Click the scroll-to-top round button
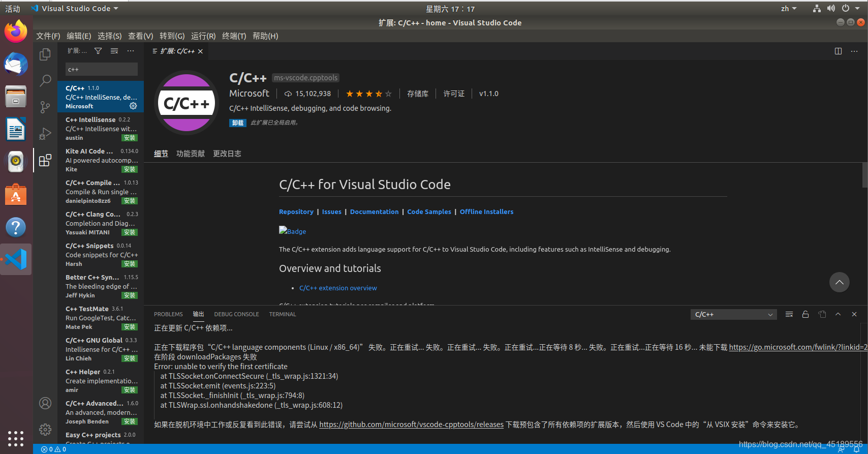The image size is (868, 454). point(840,282)
